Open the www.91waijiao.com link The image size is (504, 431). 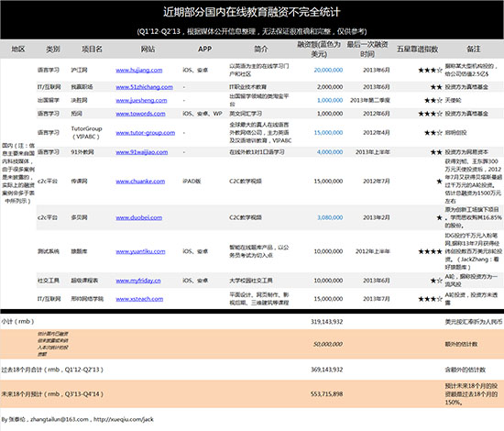(142, 152)
